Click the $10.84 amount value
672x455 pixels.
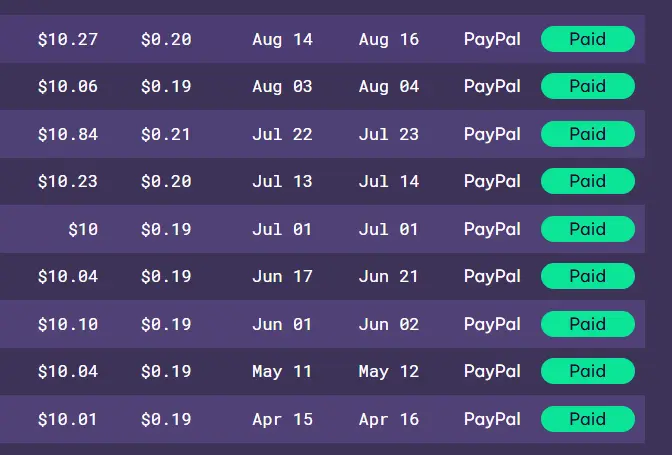(68, 135)
